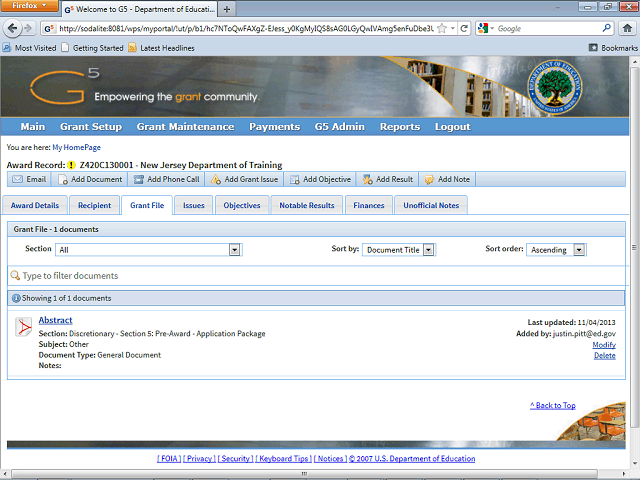640x480 pixels.
Task: Open the Notices footer link
Action: coord(331,459)
